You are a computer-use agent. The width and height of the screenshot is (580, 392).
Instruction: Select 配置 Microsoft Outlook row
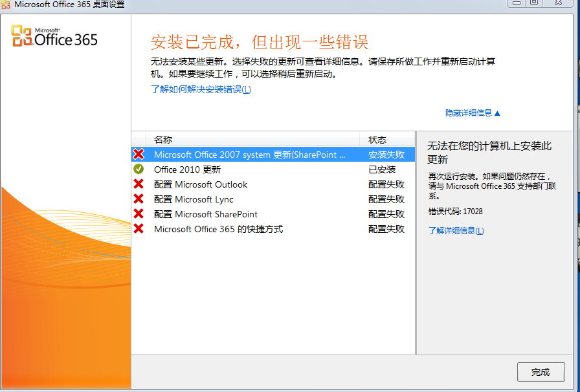coord(273,184)
